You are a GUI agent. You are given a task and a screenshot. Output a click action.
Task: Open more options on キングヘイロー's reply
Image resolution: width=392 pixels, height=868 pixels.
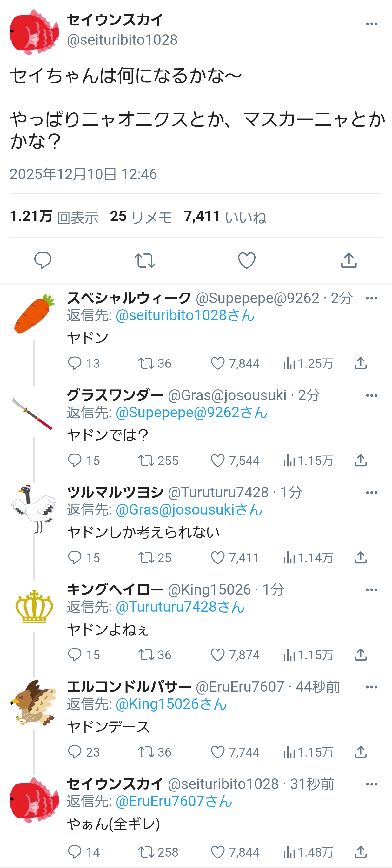371,590
